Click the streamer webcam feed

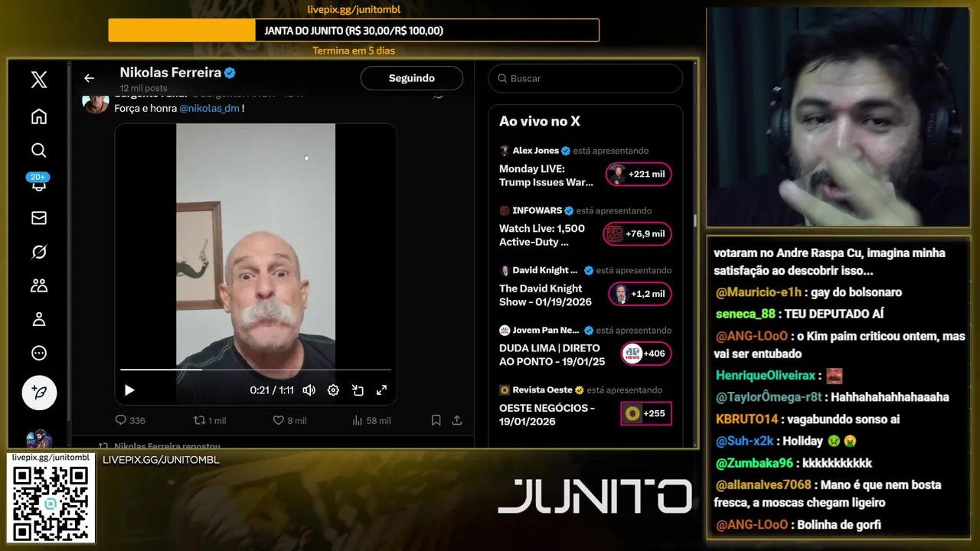pos(838,117)
